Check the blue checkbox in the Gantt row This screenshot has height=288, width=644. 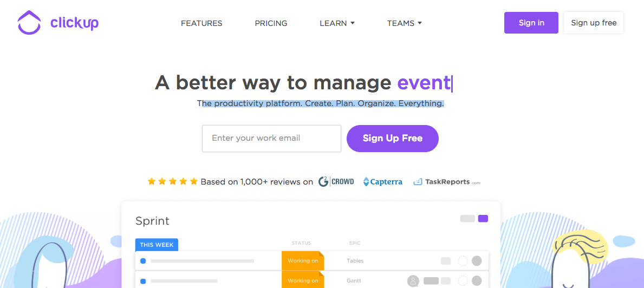tap(143, 281)
